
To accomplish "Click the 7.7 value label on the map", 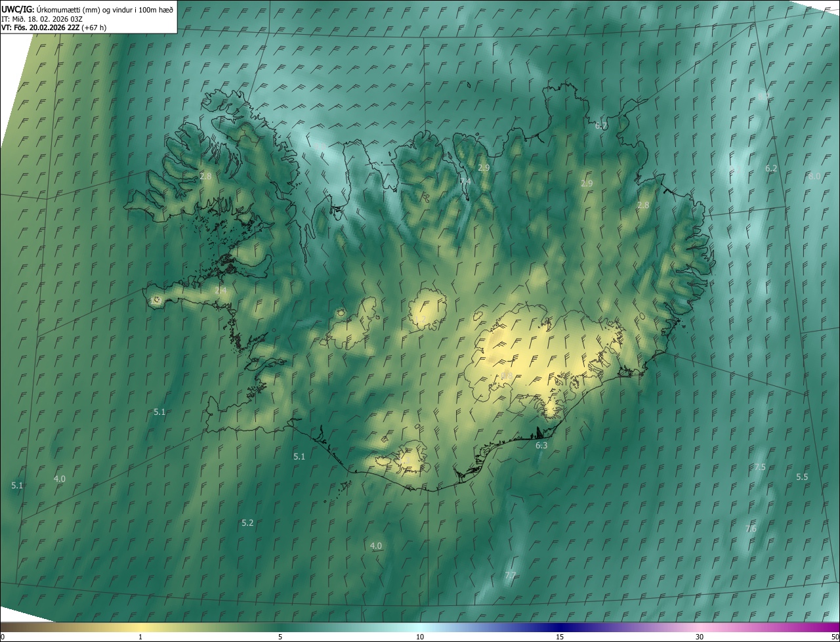I will click(x=511, y=575).
